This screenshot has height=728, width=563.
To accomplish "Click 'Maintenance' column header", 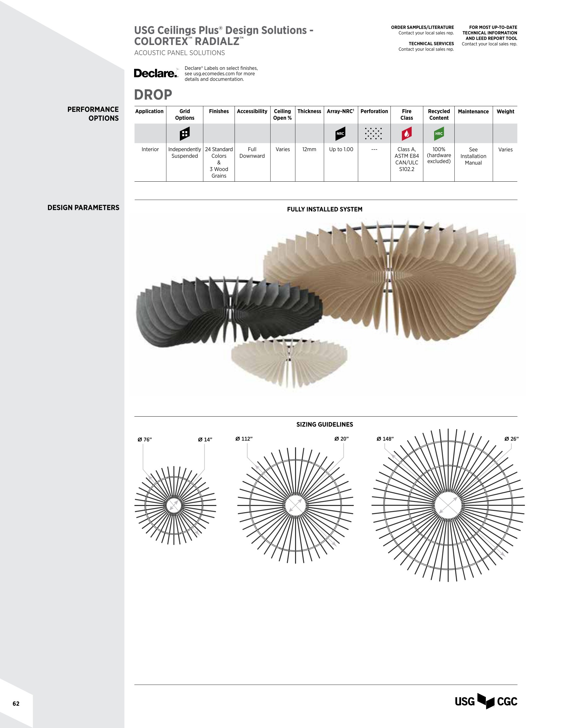I will [473, 112].
